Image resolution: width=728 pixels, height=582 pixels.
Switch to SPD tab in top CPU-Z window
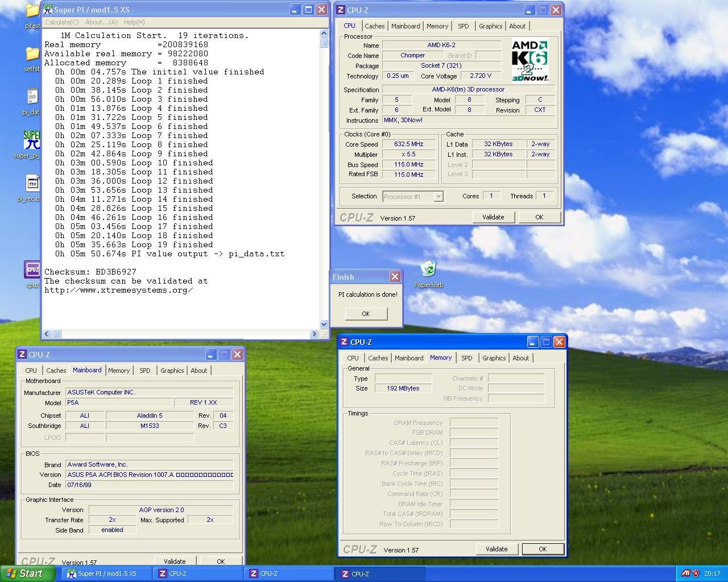(x=464, y=26)
